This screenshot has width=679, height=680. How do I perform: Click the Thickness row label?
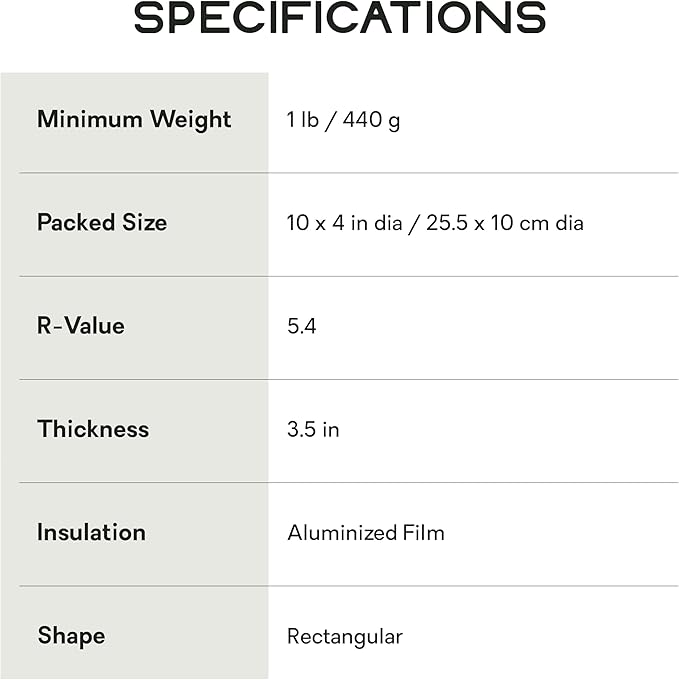point(93,429)
